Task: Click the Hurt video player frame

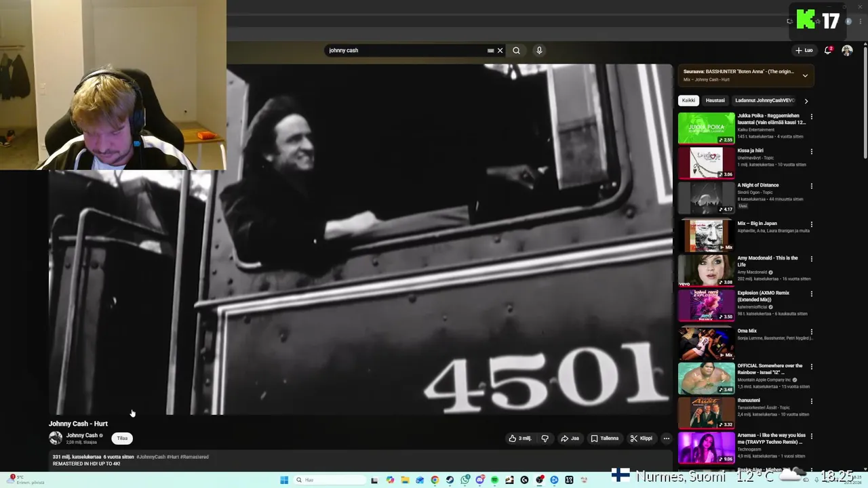Action: 360,239
